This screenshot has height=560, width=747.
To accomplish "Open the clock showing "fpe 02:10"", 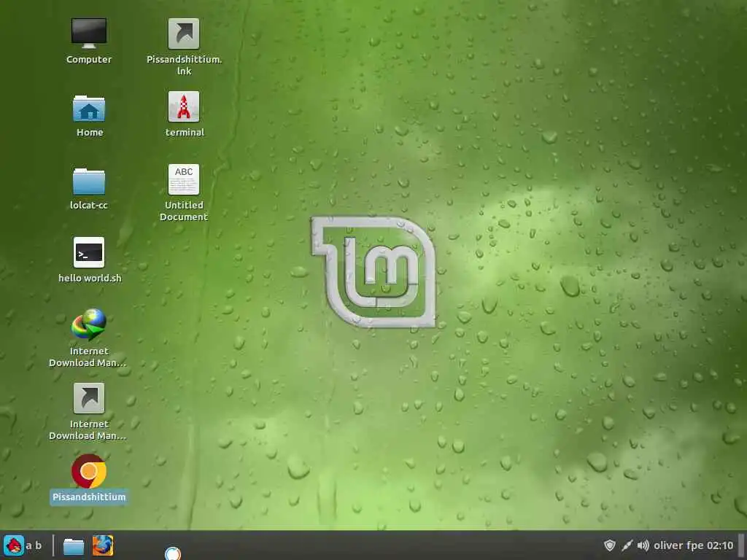I will (711, 545).
